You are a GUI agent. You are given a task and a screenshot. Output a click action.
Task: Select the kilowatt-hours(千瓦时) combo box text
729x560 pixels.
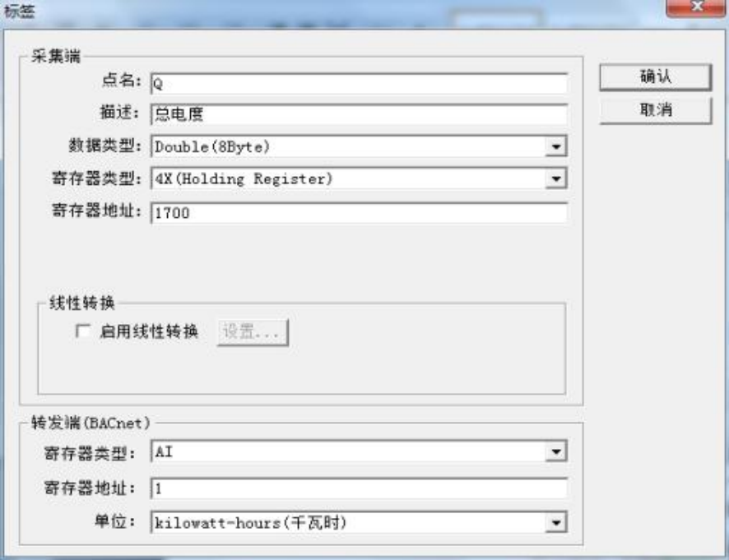point(251,522)
